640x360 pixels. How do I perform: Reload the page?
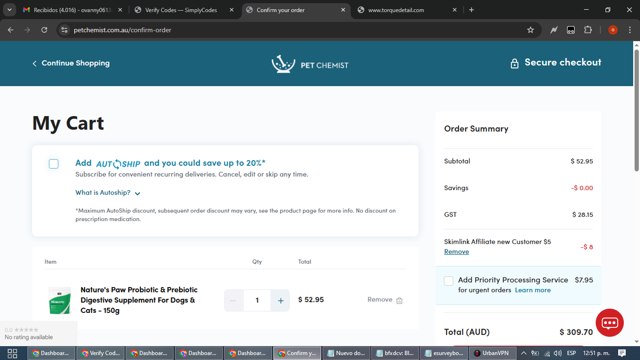44,30
